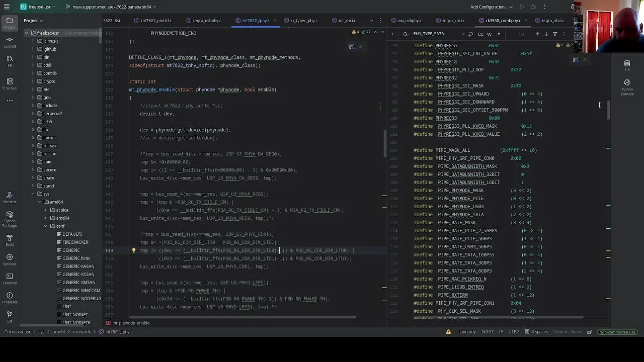Toggle regex option in search bar

[x=498, y=34]
